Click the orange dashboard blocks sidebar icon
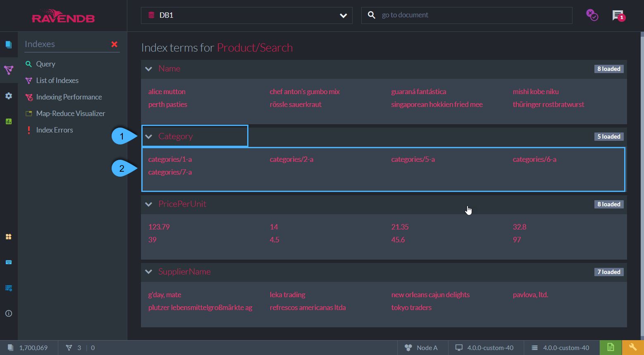Image resolution: width=644 pixels, height=355 pixels. tap(9, 237)
